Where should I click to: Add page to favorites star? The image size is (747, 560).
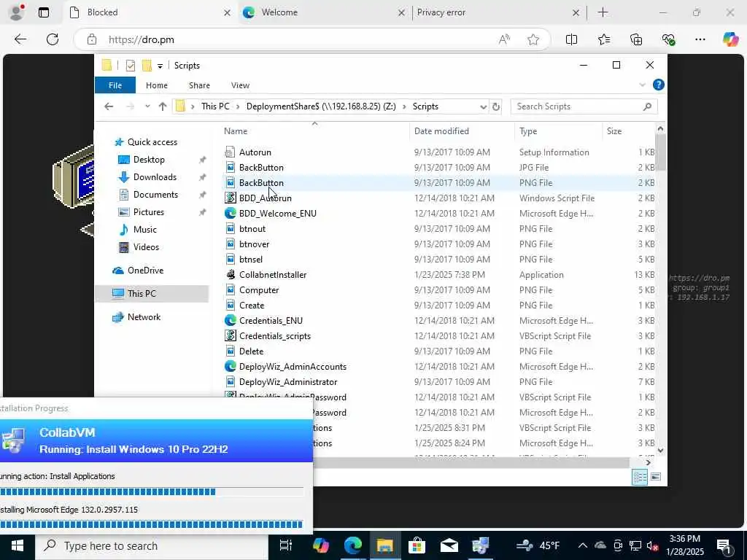(x=533, y=39)
